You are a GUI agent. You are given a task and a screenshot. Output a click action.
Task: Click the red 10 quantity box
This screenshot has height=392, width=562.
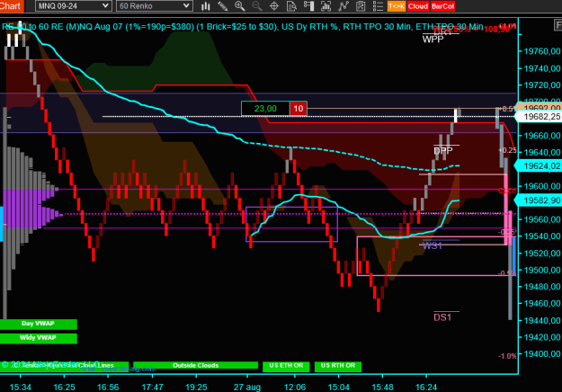point(299,109)
